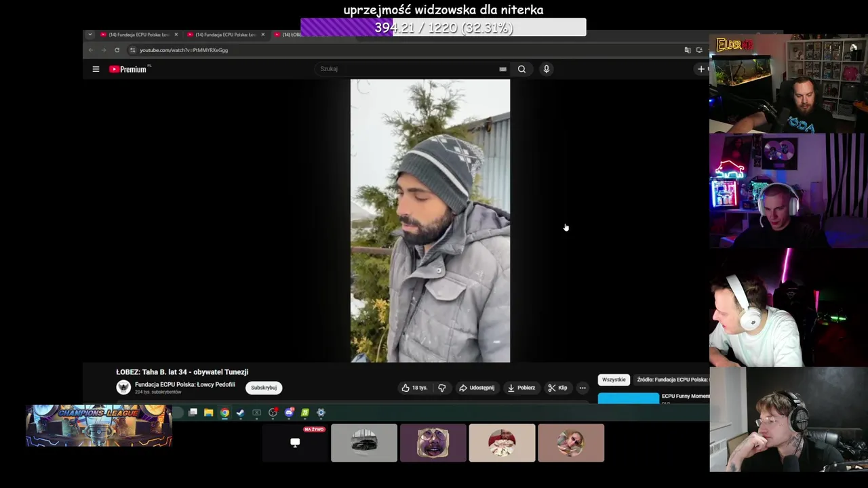Image resolution: width=868 pixels, height=488 pixels.
Task: Open the green app icon on taskbar
Action: click(305, 412)
